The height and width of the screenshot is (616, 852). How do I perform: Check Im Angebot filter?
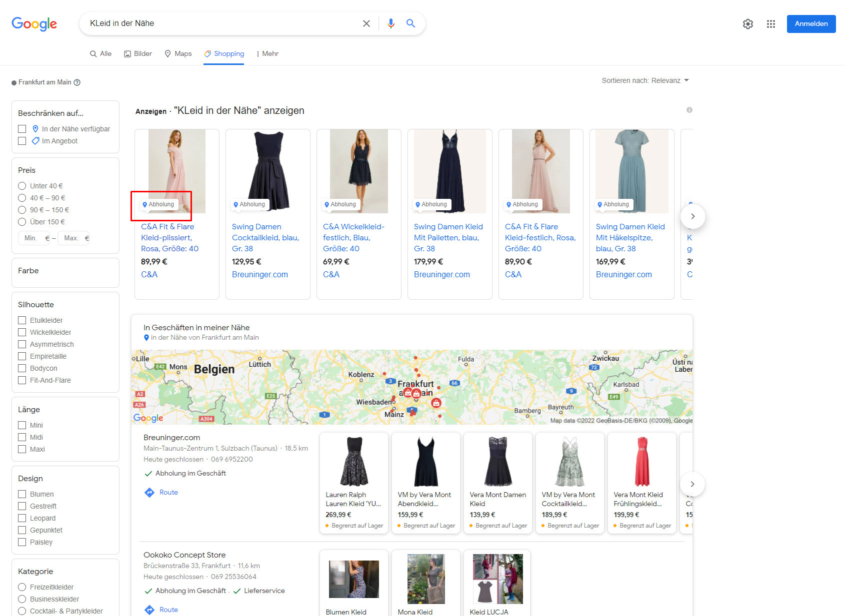22,141
